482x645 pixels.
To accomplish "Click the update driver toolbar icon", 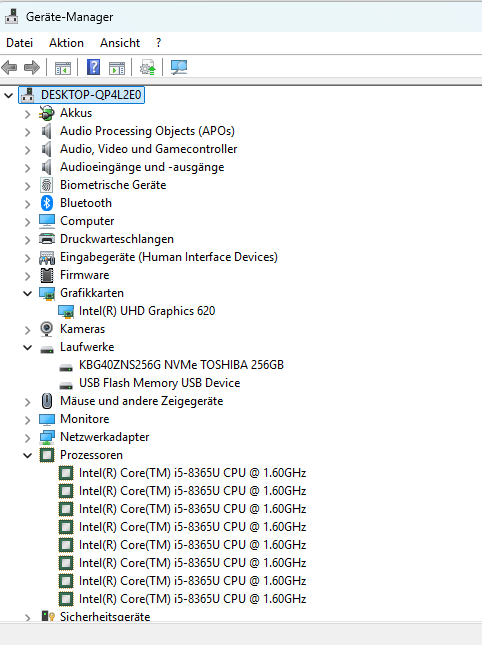I will 148,67.
